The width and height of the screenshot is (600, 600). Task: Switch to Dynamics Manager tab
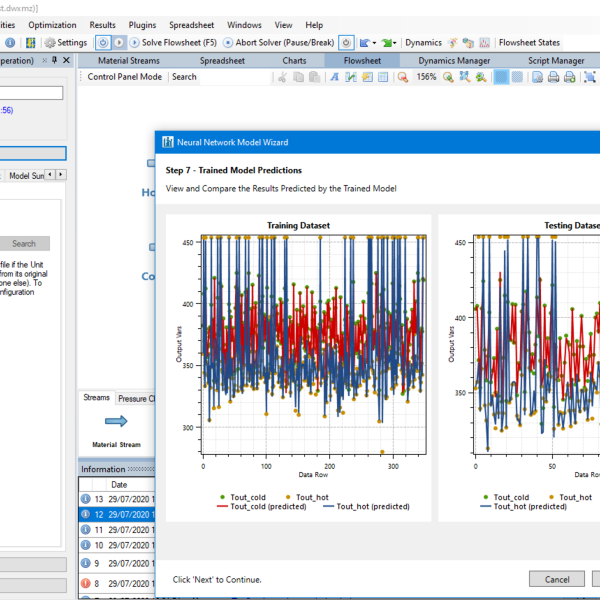pyautogui.click(x=454, y=60)
